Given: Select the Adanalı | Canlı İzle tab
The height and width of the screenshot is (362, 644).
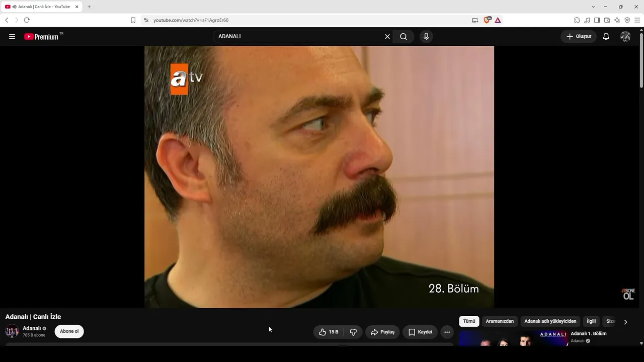Looking at the screenshot, I should [41, 7].
